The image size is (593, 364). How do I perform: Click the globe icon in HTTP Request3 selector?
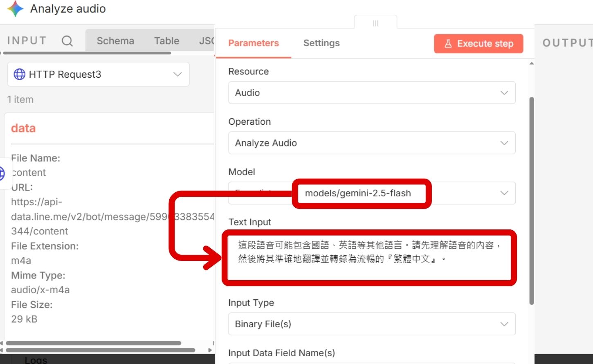18,74
